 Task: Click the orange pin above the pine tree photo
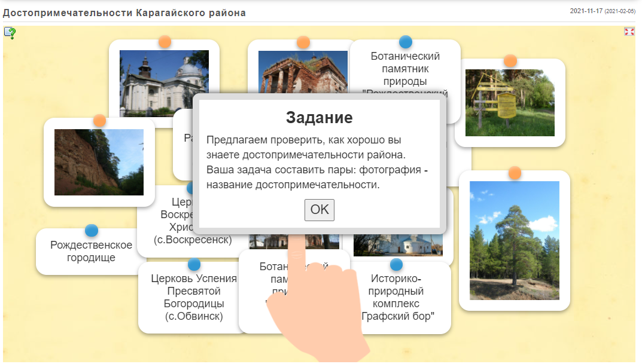point(515,173)
